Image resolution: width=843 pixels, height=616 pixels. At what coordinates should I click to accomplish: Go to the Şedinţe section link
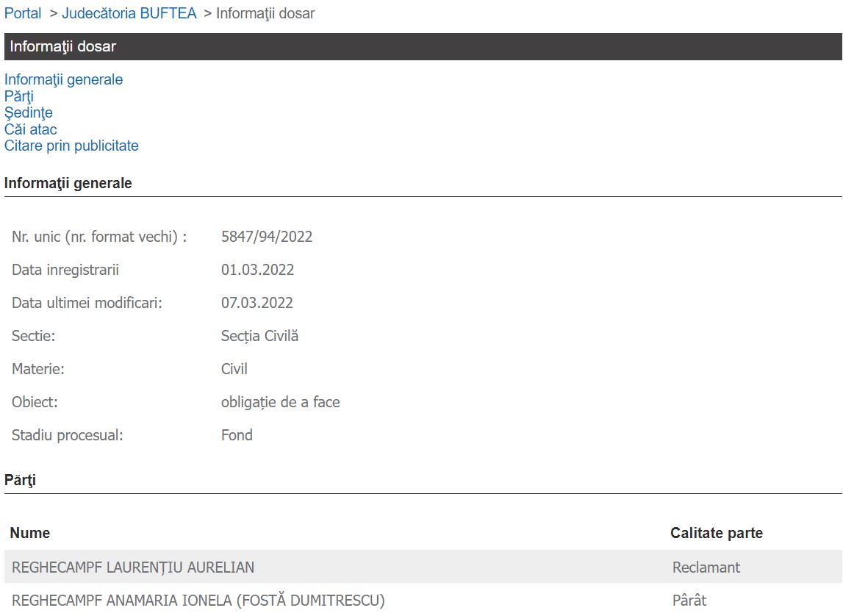[29, 112]
